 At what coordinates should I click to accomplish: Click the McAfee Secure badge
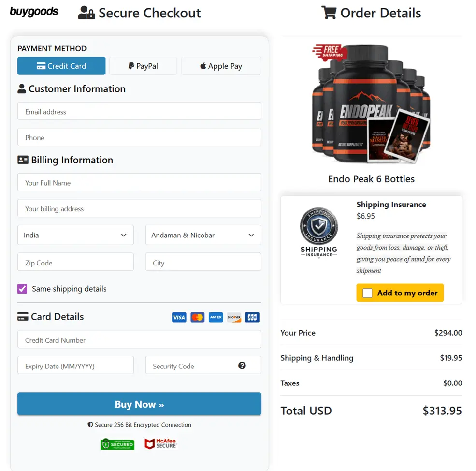(161, 443)
